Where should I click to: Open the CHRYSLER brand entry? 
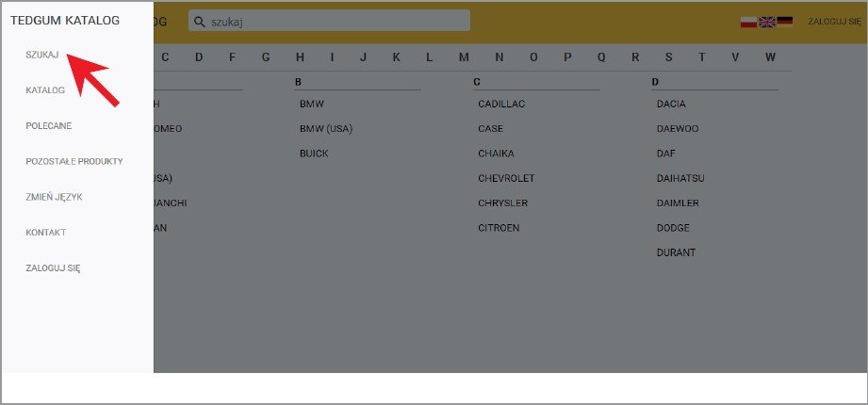(503, 203)
